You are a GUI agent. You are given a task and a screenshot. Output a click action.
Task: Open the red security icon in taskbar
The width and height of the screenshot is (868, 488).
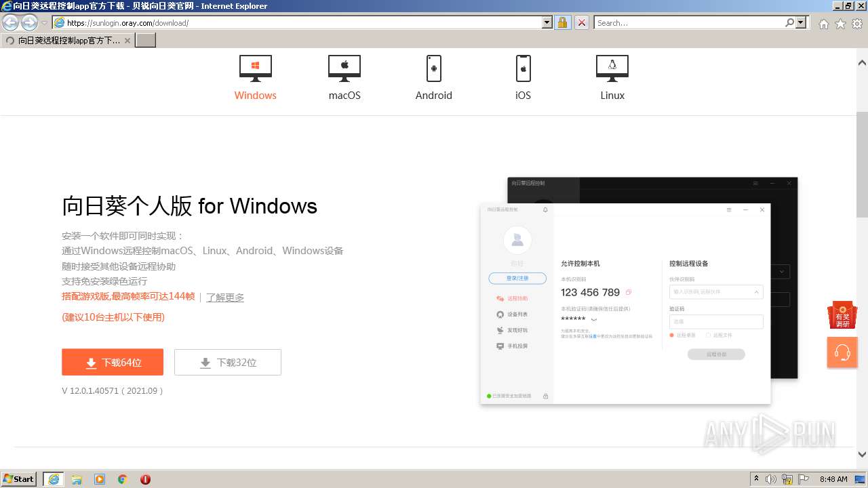145,479
